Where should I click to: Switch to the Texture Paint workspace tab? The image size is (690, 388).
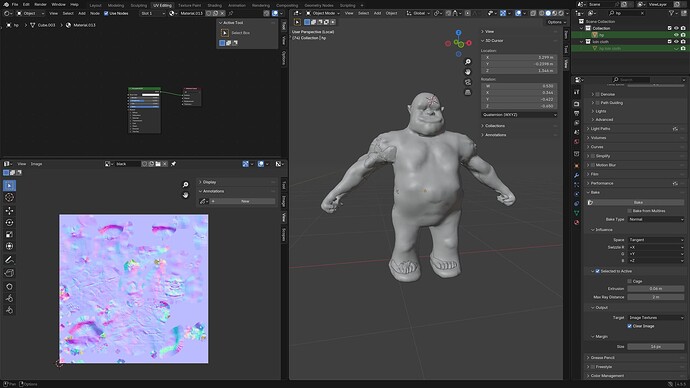tap(189, 5)
